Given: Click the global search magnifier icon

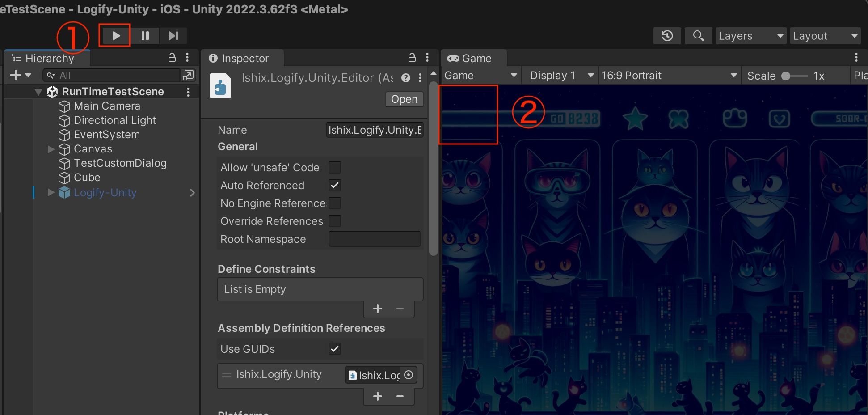Looking at the screenshot, I should click(698, 36).
